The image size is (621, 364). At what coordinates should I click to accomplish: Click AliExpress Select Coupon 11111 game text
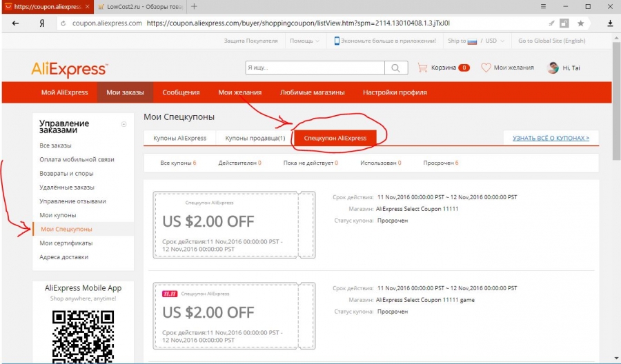tap(425, 300)
